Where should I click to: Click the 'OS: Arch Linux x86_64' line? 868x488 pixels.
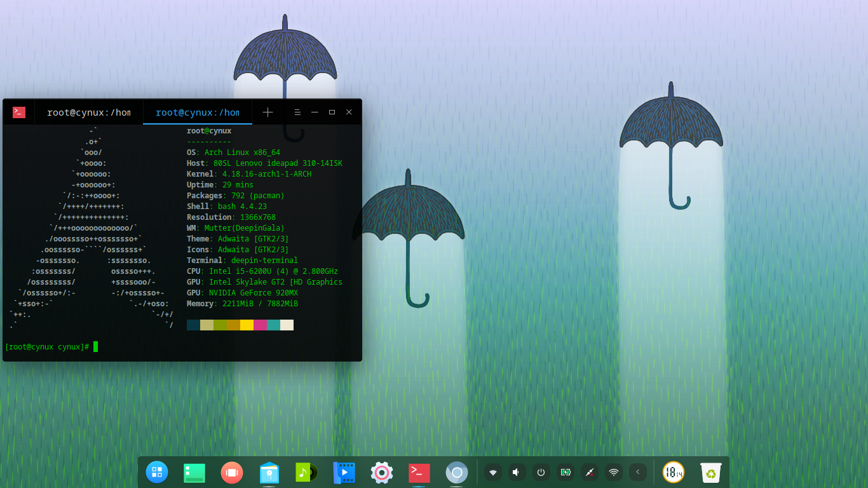[233, 152]
